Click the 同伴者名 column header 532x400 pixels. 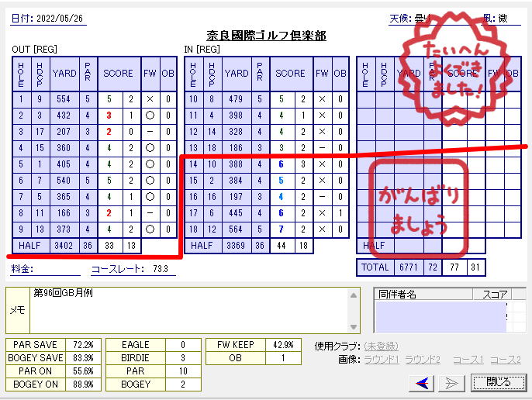coord(397,294)
